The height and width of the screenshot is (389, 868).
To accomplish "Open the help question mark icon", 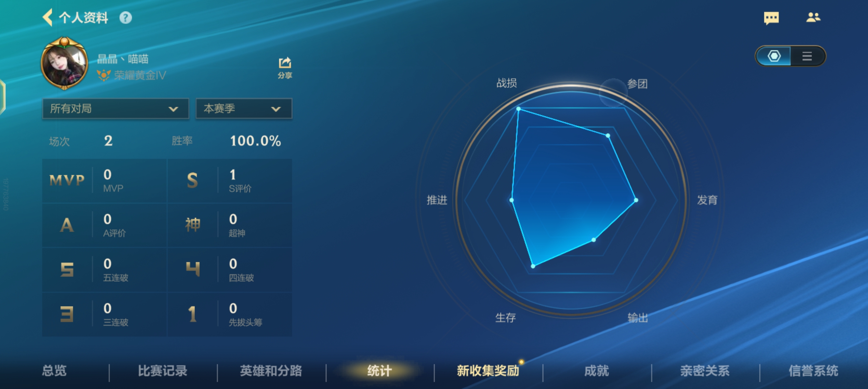I will point(125,18).
